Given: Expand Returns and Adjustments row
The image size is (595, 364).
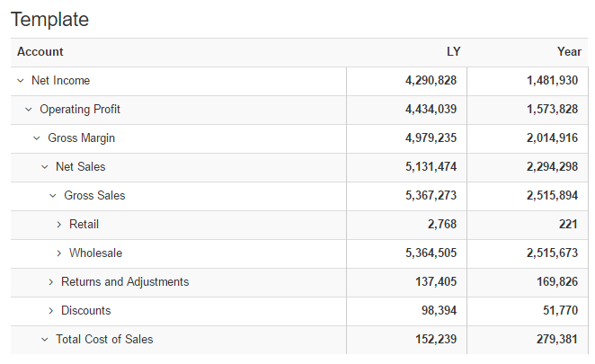Looking at the screenshot, I should (x=51, y=282).
